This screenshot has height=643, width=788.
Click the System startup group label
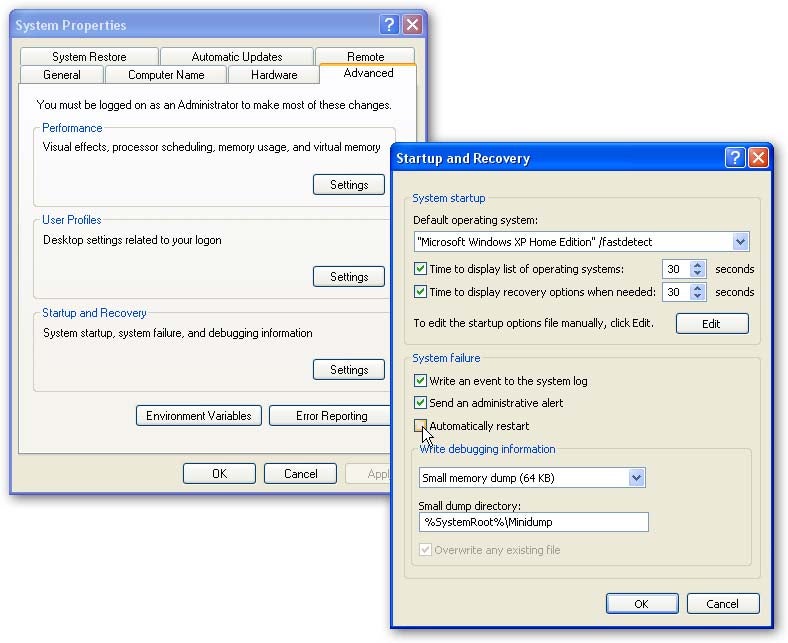point(449,198)
